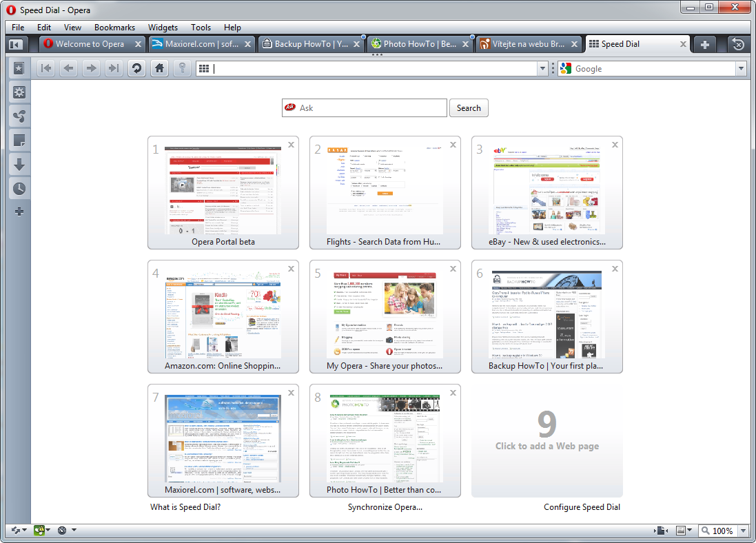The width and height of the screenshot is (756, 543).
Task: Open a new tab with the plus button
Action: point(704,44)
